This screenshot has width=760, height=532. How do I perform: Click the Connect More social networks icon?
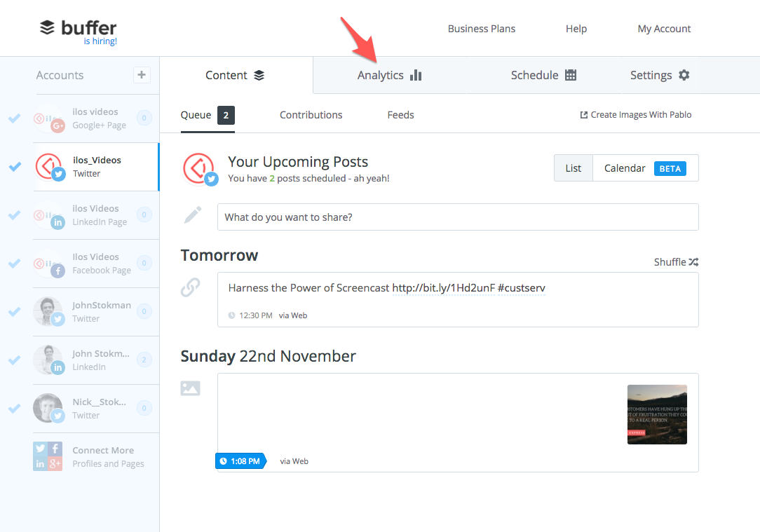click(x=48, y=456)
